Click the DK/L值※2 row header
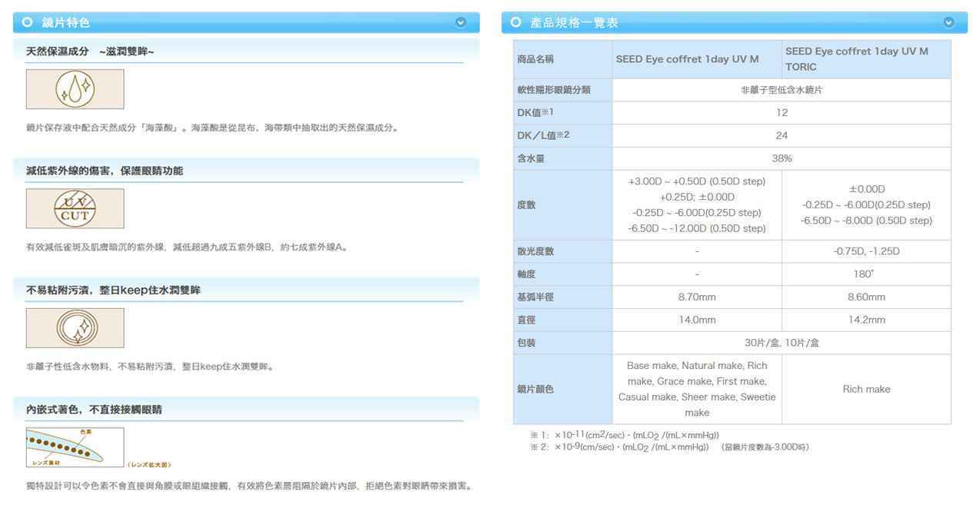980x508 pixels. pos(563,136)
